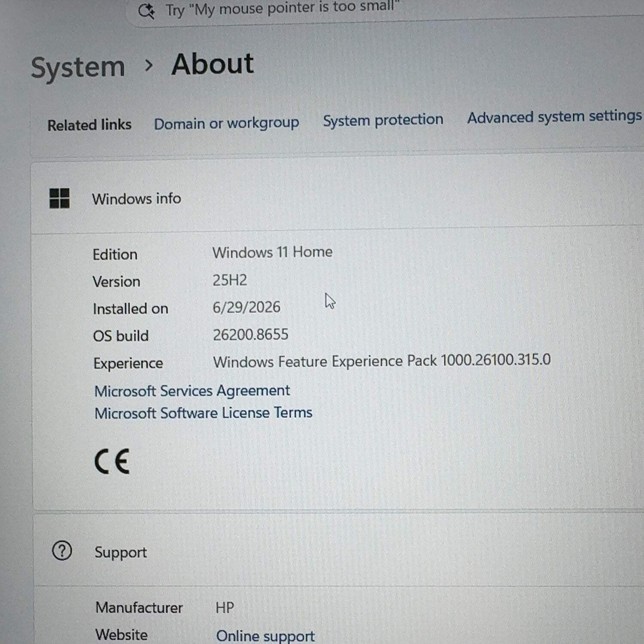The width and height of the screenshot is (644, 644).
Task: Click the breadcrumb chevron between System and About
Action: pos(149,66)
